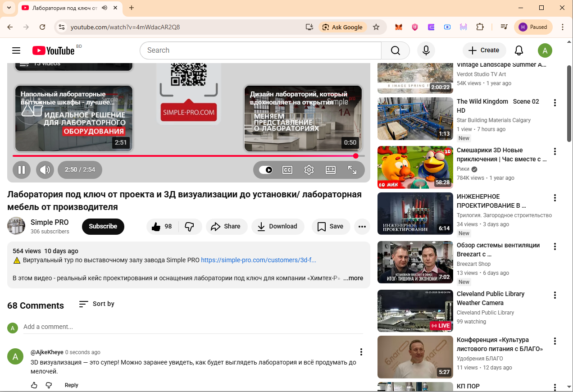The height and width of the screenshot is (392, 573).
Task: Open end-screen video Дизайн лабораторий
Action: click(303, 119)
